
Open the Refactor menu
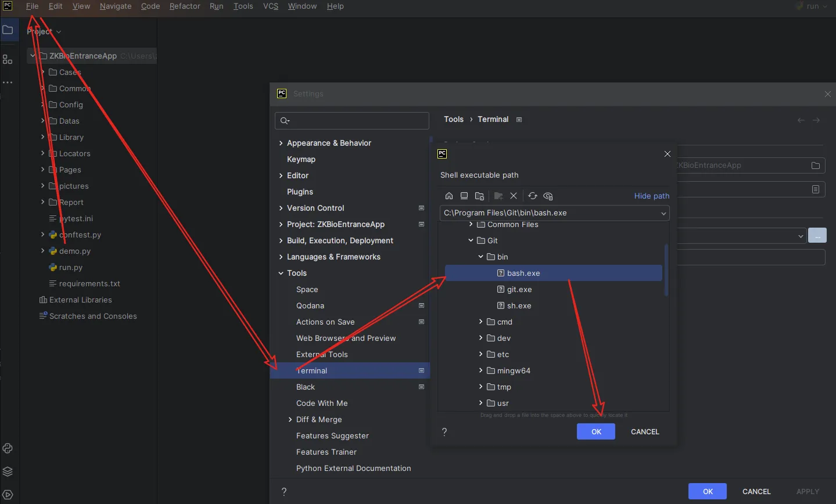click(x=185, y=6)
